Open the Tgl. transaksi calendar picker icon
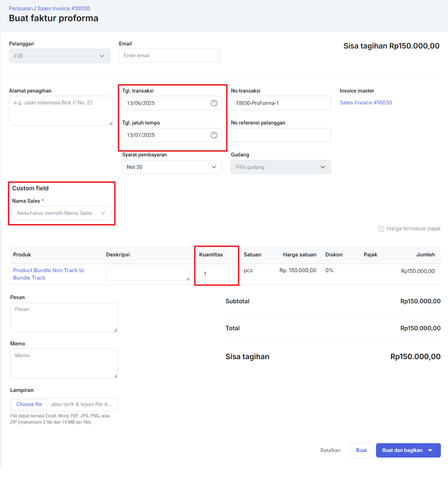448x479 pixels. coord(214,103)
